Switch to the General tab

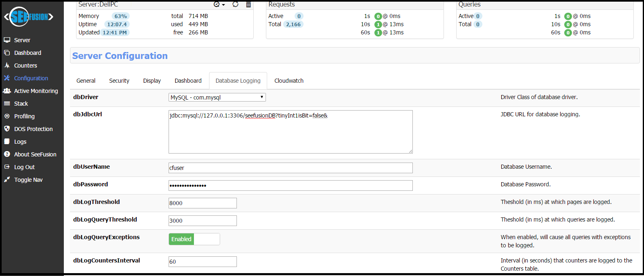coord(86,81)
